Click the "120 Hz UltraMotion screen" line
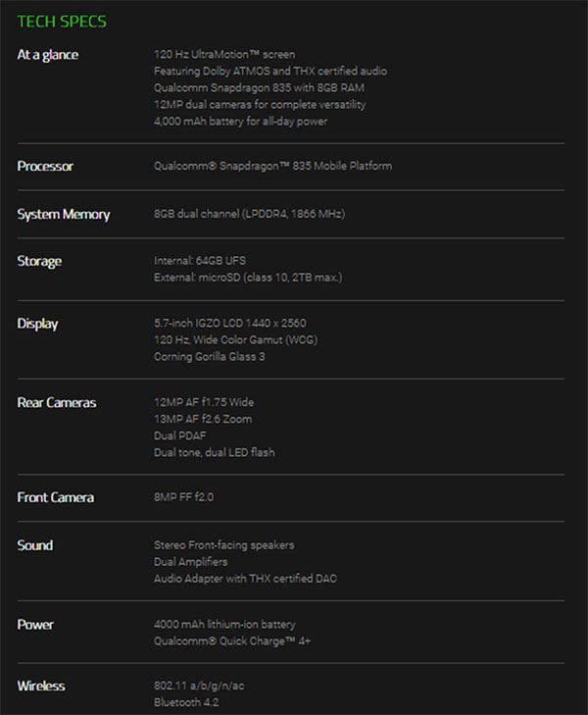Viewport: 588px width, 715px height. click(x=224, y=54)
